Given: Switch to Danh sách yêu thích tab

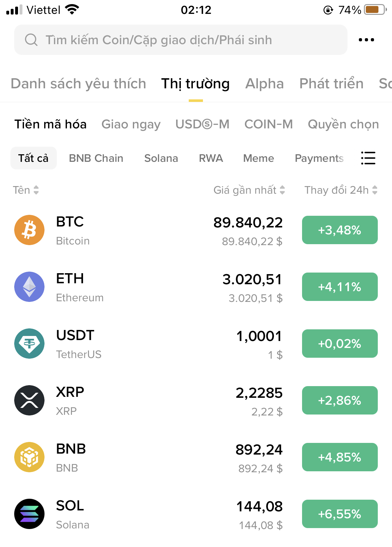Looking at the screenshot, I should [78, 84].
